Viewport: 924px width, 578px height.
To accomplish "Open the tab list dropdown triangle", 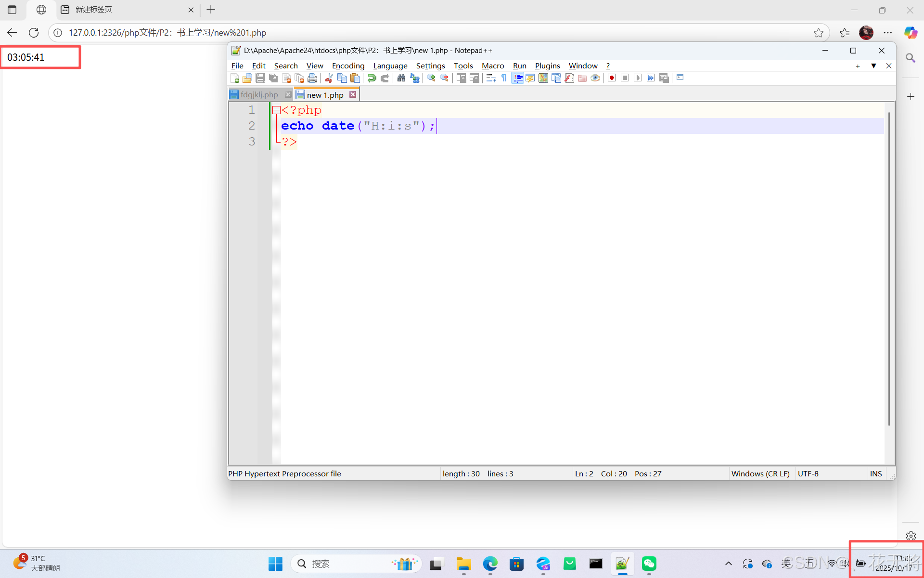I will point(873,66).
